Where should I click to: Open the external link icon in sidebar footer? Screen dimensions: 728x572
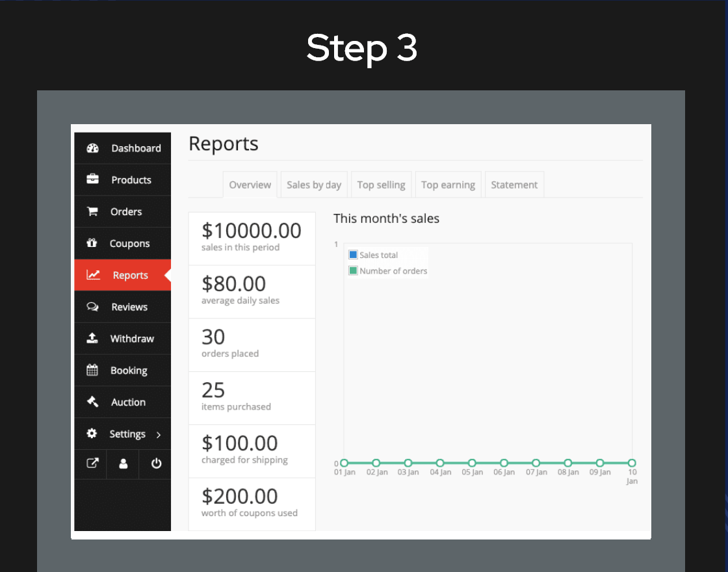coord(92,464)
